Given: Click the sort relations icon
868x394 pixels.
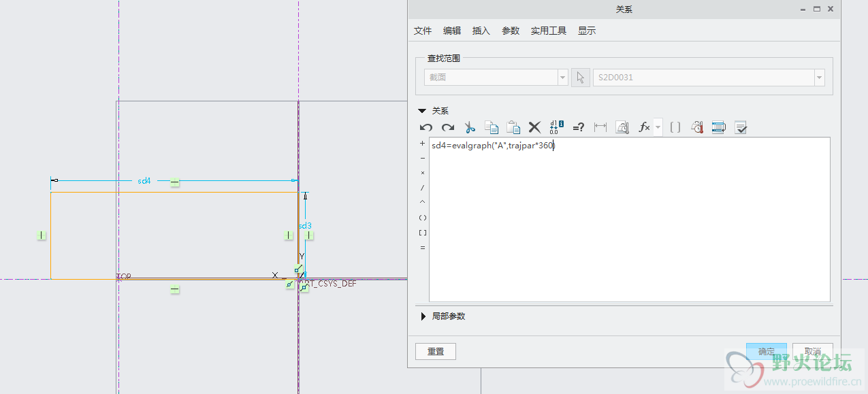Looking at the screenshot, I should coord(718,127).
